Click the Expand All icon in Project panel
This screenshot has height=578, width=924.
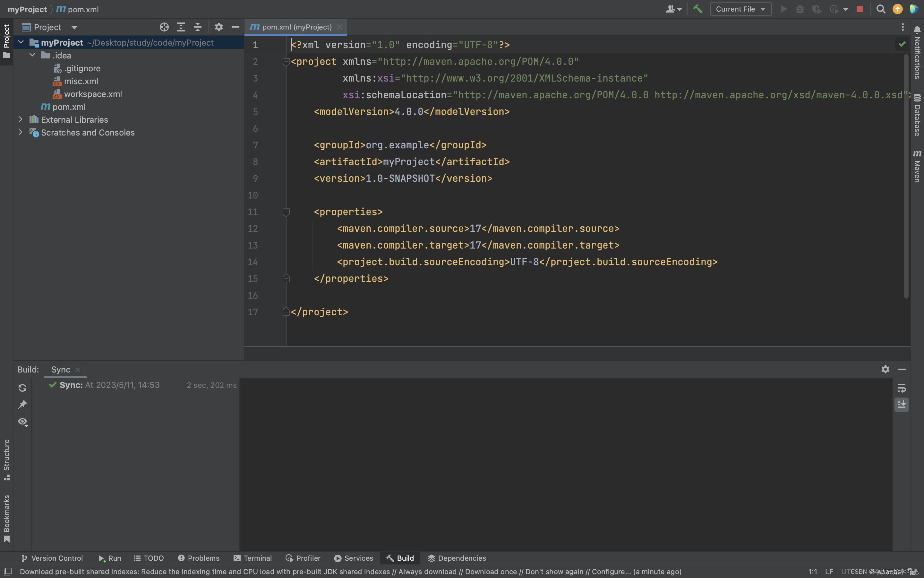[x=181, y=27]
